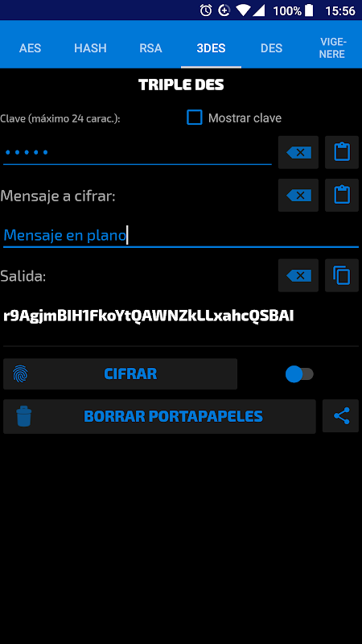362x644 pixels.
Task: Paste clipboard into the key field
Action: coord(342,152)
